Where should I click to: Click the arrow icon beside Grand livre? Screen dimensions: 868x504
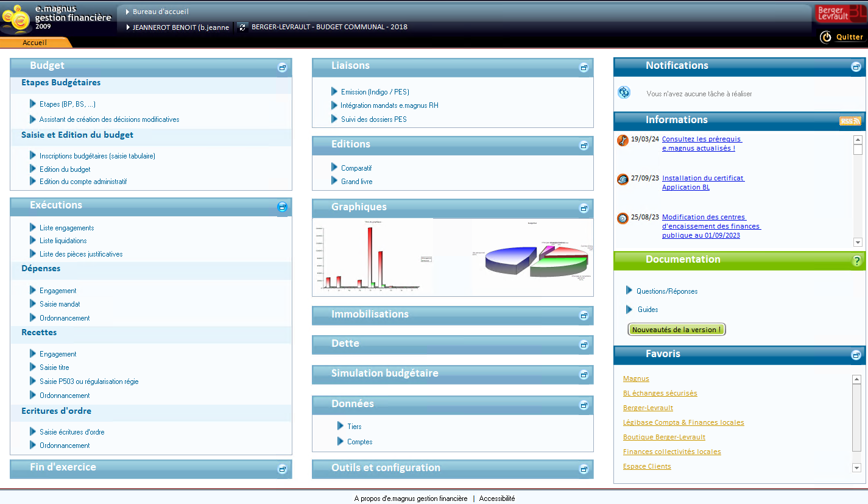[334, 181]
